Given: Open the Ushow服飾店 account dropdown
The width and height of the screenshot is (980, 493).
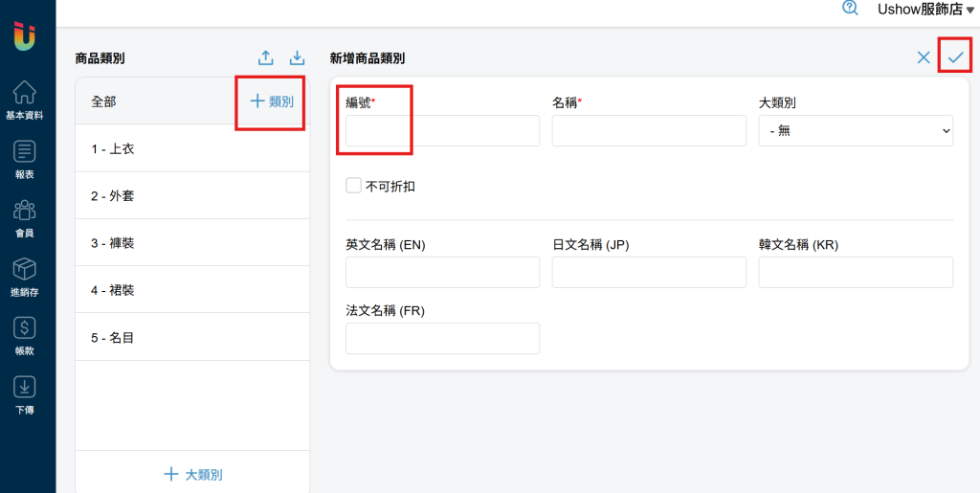Looking at the screenshot, I should 925,9.
